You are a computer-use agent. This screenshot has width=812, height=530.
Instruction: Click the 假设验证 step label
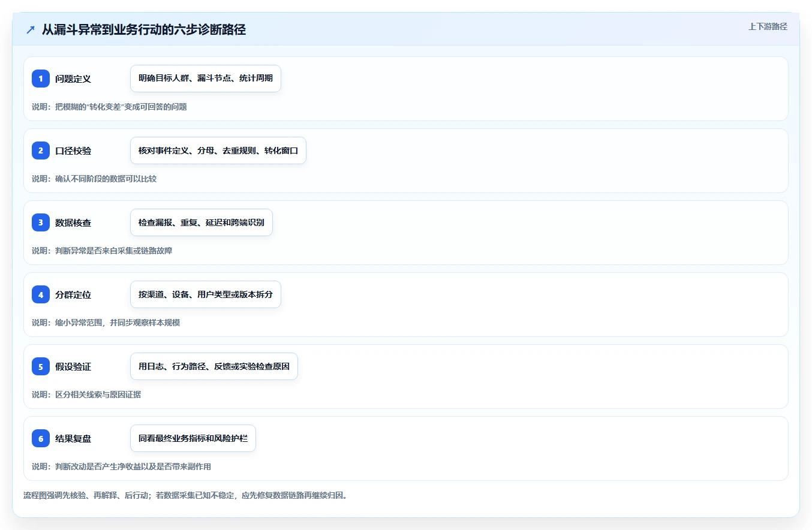73,366
